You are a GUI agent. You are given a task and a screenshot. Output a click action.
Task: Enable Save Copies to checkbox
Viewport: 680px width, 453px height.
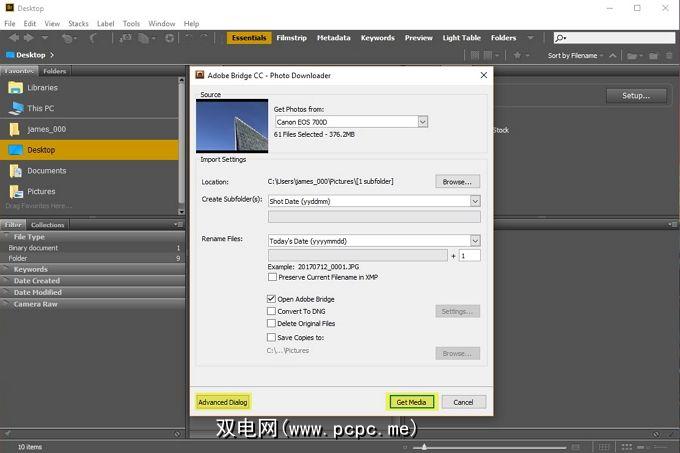pos(271,337)
